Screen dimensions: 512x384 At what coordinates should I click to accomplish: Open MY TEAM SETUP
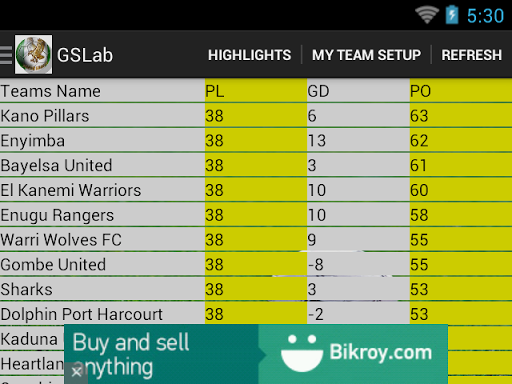point(366,55)
